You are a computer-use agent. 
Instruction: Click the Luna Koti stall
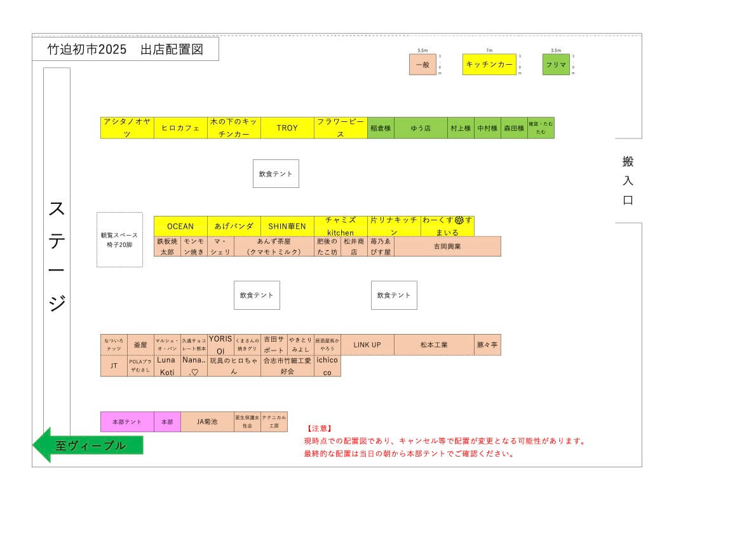click(167, 366)
